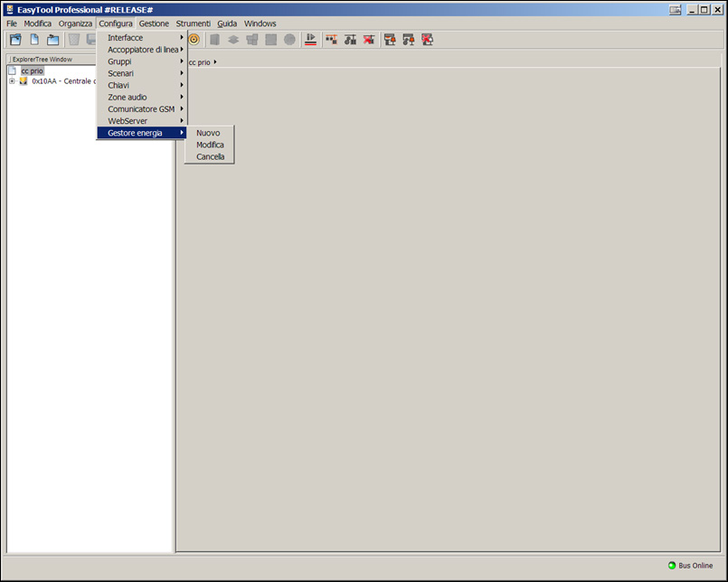Click the first orange device download icon
Viewport: 728px width, 582px height.
pos(390,40)
